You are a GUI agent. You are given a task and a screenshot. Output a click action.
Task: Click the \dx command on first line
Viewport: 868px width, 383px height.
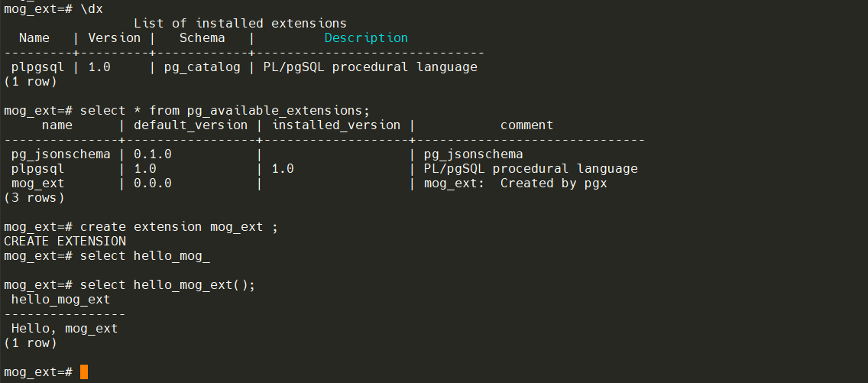click(91, 8)
